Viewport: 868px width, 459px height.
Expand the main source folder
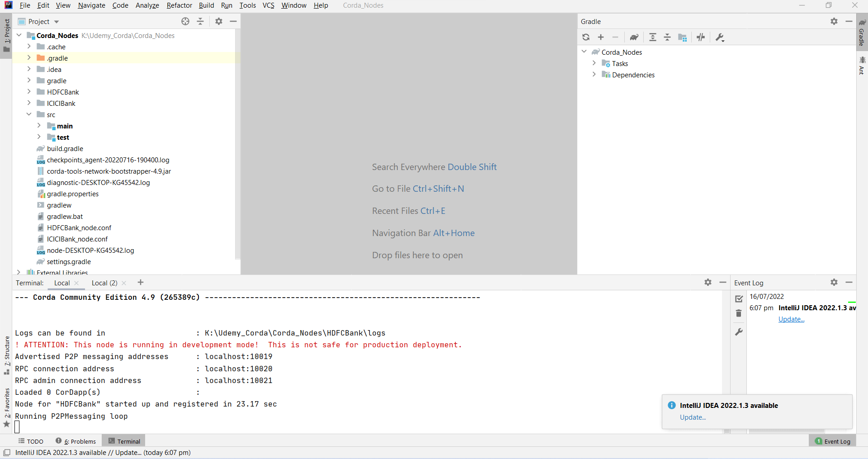coord(39,125)
